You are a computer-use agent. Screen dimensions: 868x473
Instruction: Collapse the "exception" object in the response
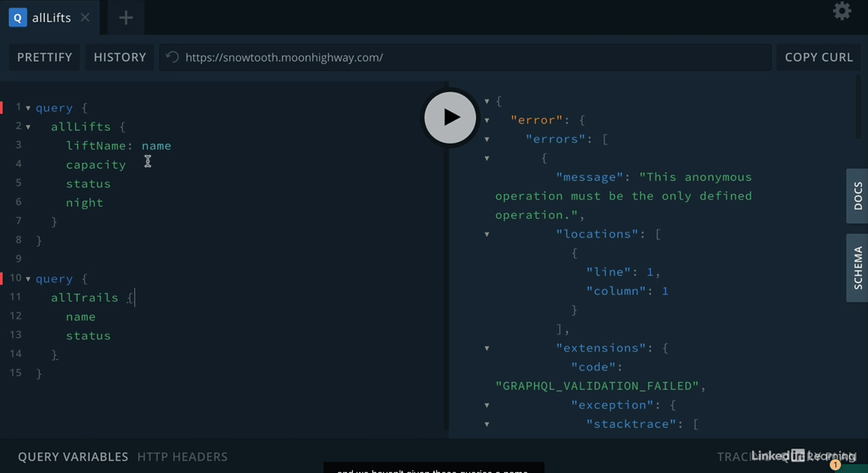pyautogui.click(x=487, y=405)
